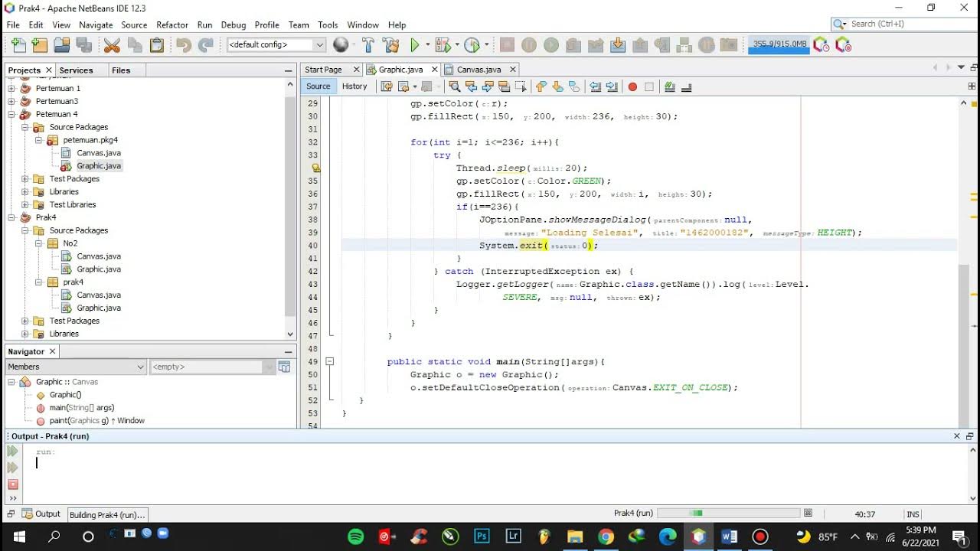Click the Prak4 (run) progress bar

(x=730, y=513)
